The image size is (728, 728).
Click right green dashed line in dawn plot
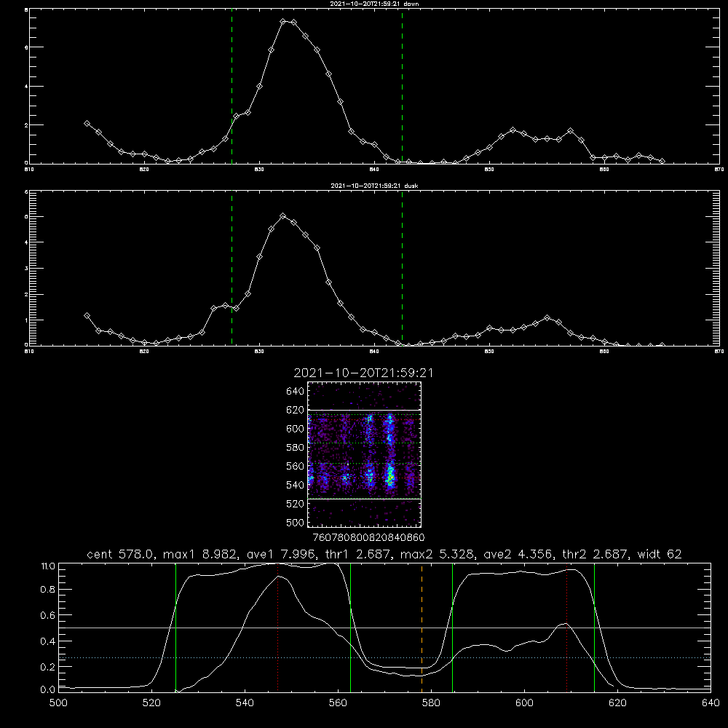[x=402, y=86]
